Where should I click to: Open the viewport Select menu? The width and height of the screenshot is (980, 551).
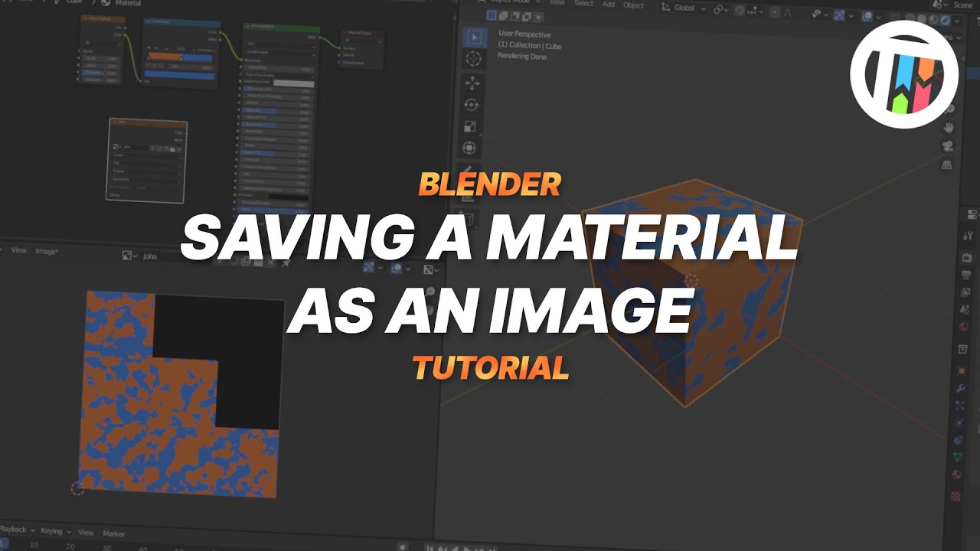click(583, 3)
